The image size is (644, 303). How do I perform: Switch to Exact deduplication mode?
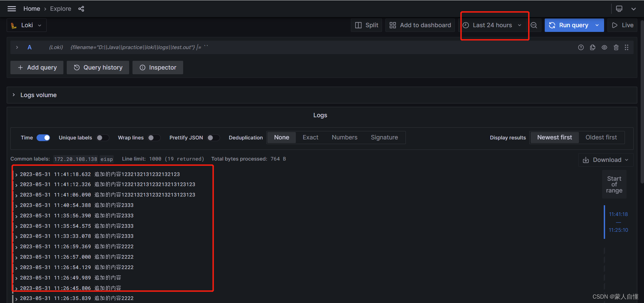[x=310, y=137]
